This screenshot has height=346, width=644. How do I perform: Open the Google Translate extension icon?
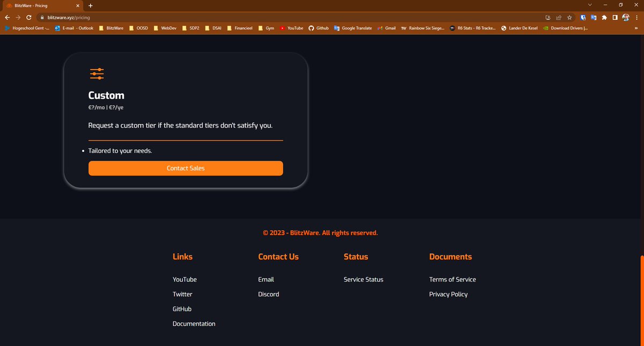click(594, 17)
